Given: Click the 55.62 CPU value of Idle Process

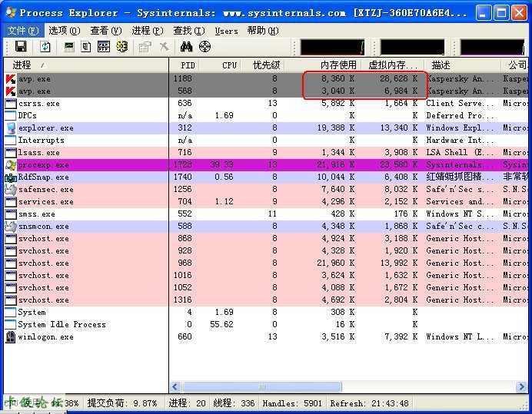Looking at the screenshot, I should click(x=221, y=324).
